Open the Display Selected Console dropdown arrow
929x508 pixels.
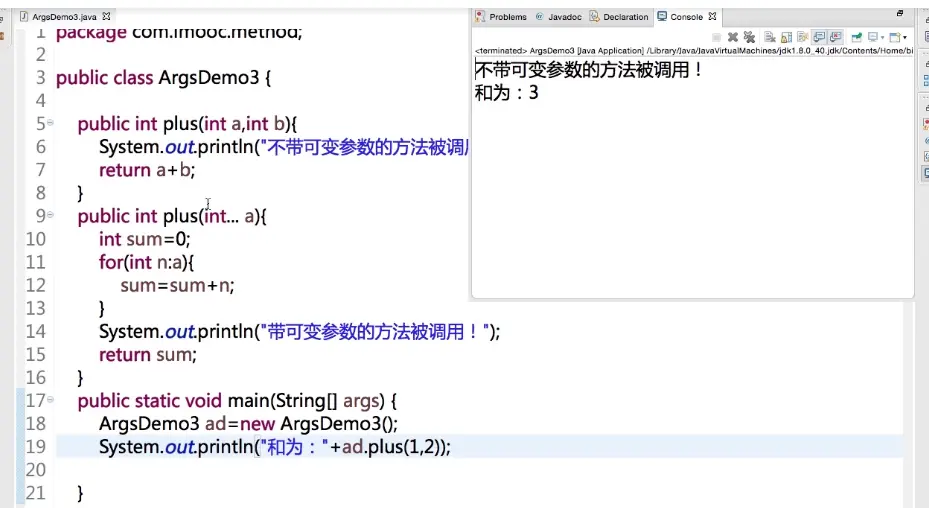882,37
